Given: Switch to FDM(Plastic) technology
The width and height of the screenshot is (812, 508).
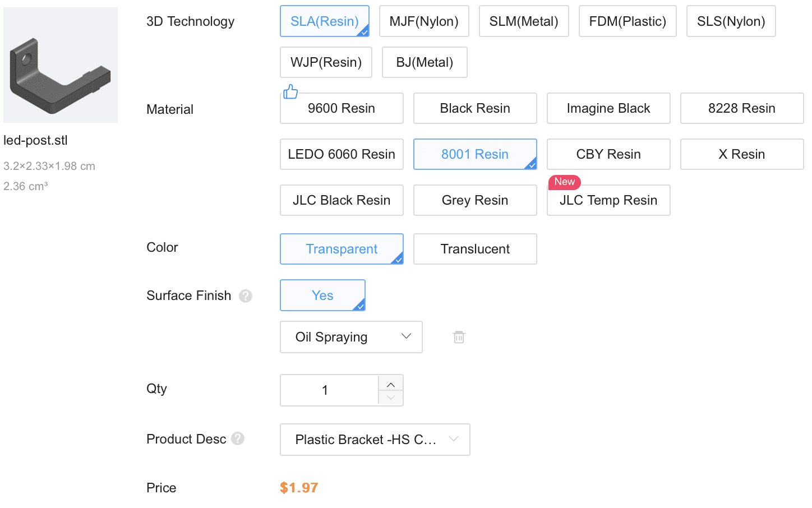Looking at the screenshot, I should [x=628, y=21].
